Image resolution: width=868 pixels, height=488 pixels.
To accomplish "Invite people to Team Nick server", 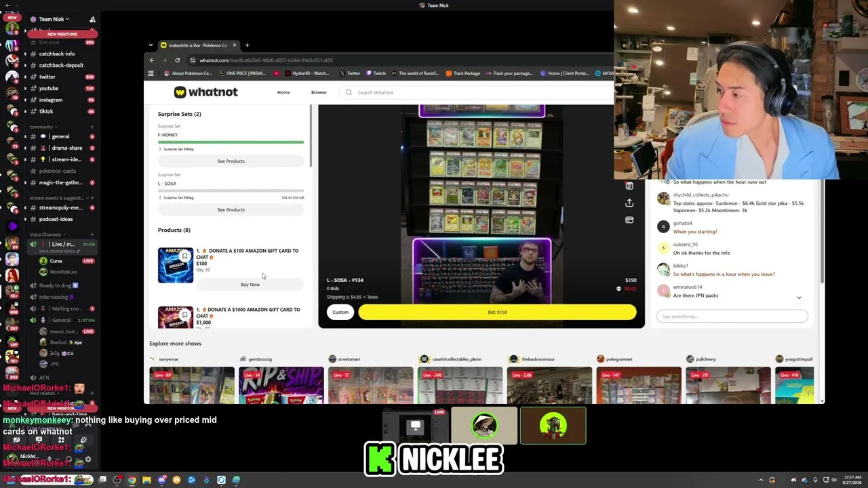I will (x=92, y=19).
